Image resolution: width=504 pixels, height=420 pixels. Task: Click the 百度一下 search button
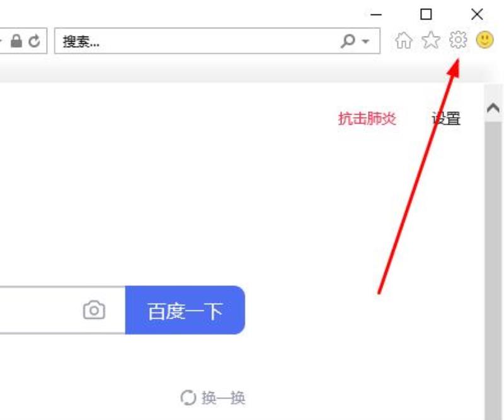tap(185, 310)
